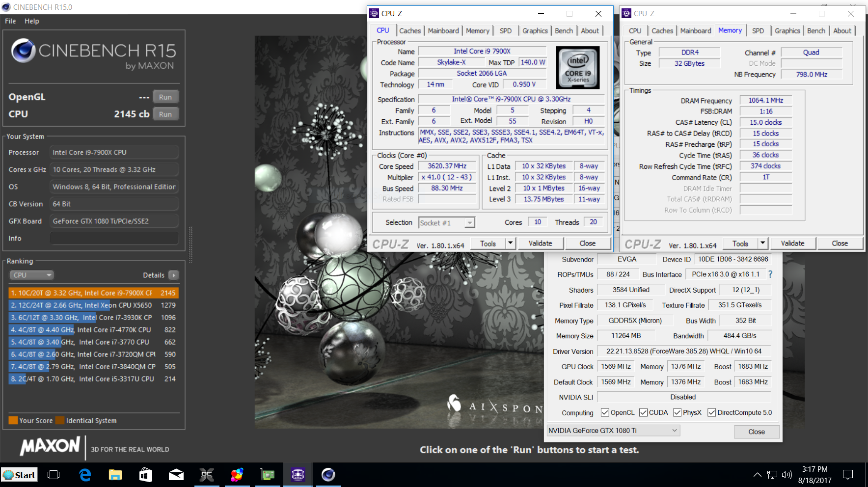
Task: Open Windows Store taskbar icon
Action: (146, 475)
